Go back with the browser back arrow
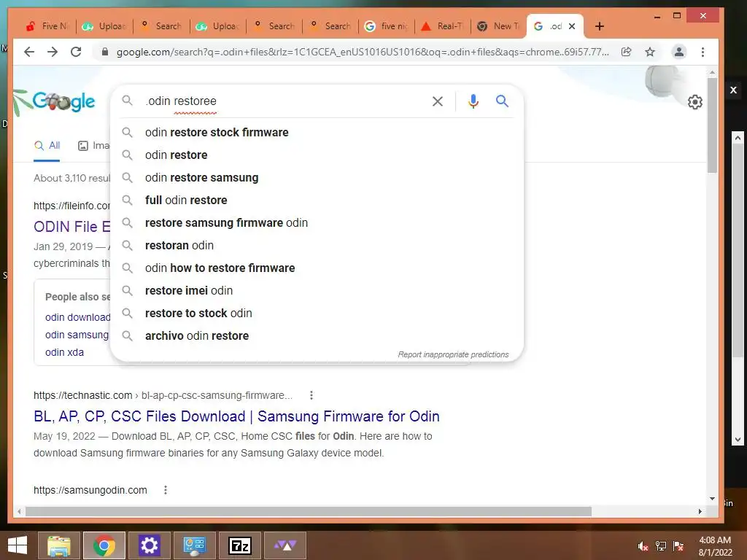This screenshot has width=747, height=560. [29, 52]
